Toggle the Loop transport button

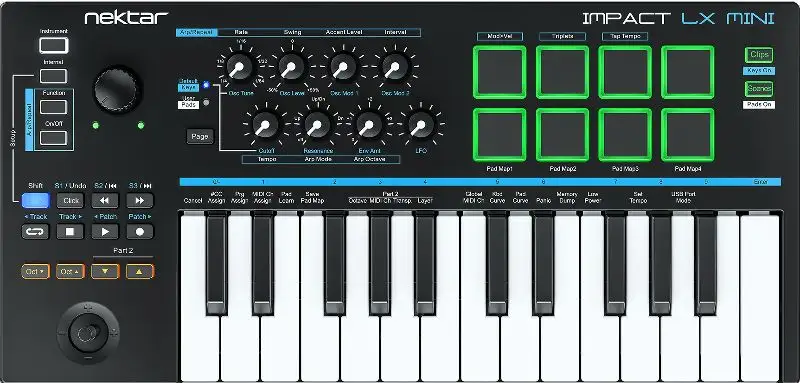click(35, 232)
